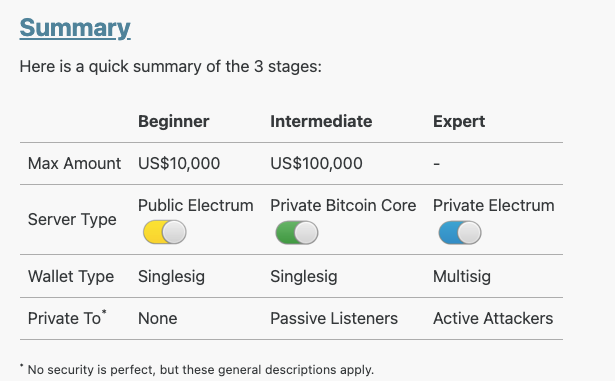The width and height of the screenshot is (615, 381).
Task: Click the Private Electrum label
Action: tap(494, 206)
